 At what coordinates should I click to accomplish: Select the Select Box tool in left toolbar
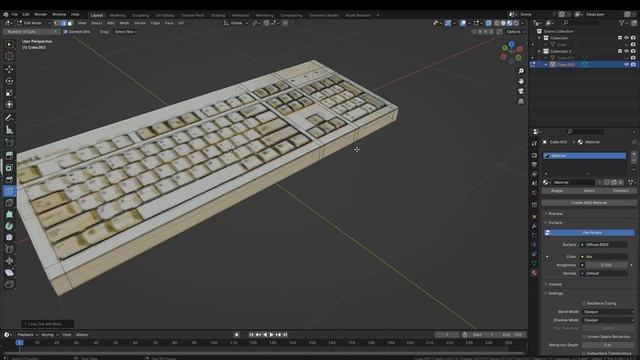pos(9,44)
